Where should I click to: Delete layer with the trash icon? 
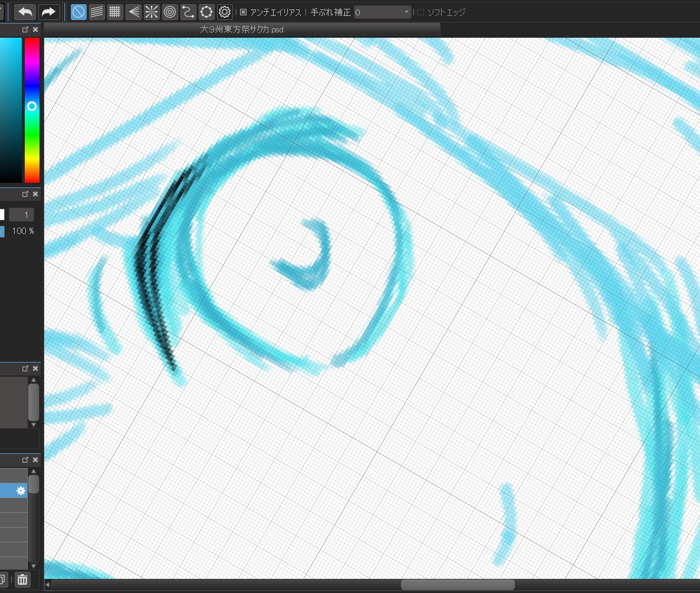click(x=22, y=580)
